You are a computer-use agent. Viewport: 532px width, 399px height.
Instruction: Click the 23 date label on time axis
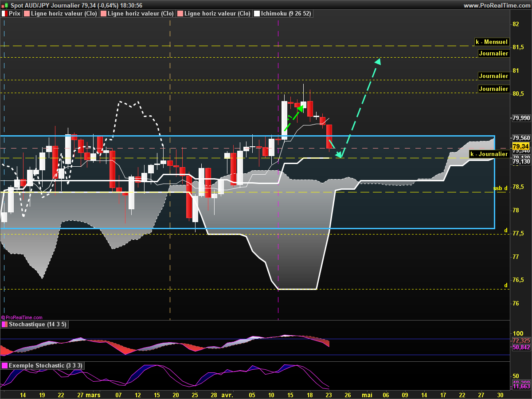pyautogui.click(x=329, y=395)
